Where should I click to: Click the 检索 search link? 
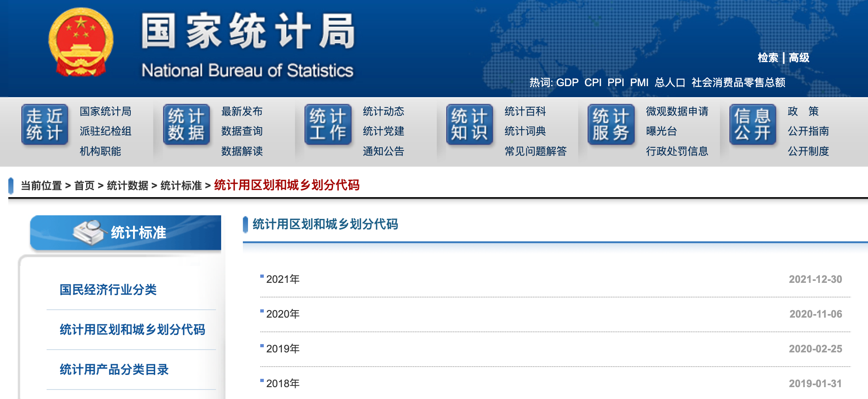[x=768, y=58]
